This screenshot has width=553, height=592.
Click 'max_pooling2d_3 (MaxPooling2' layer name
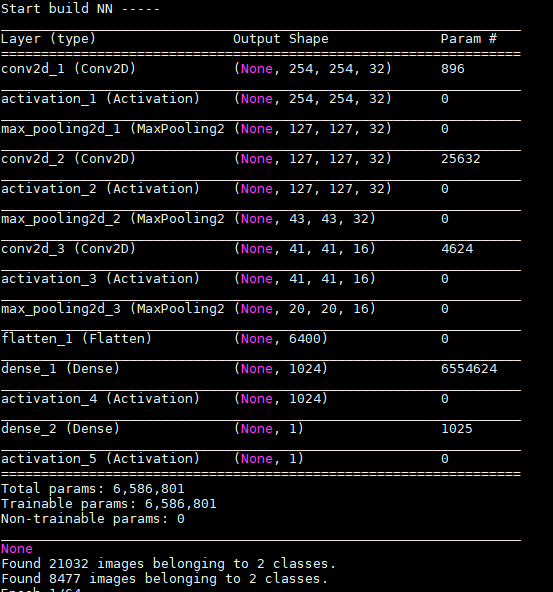(x=113, y=309)
